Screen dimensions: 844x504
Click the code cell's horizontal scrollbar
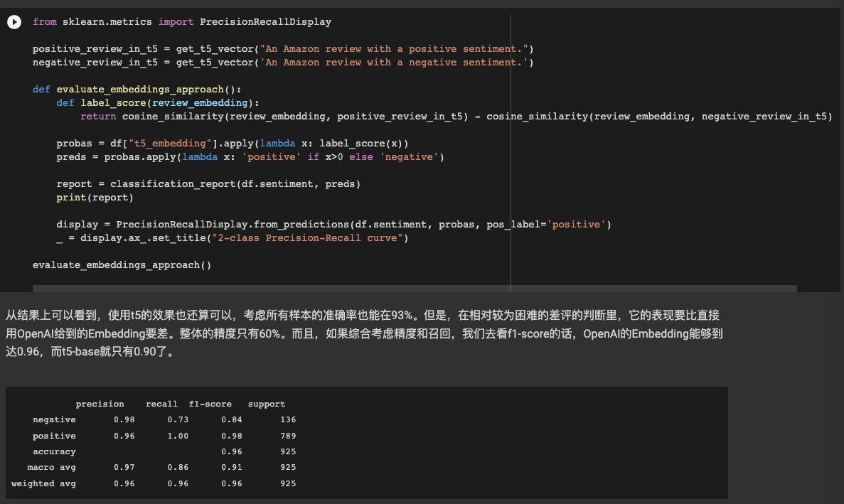(415, 289)
